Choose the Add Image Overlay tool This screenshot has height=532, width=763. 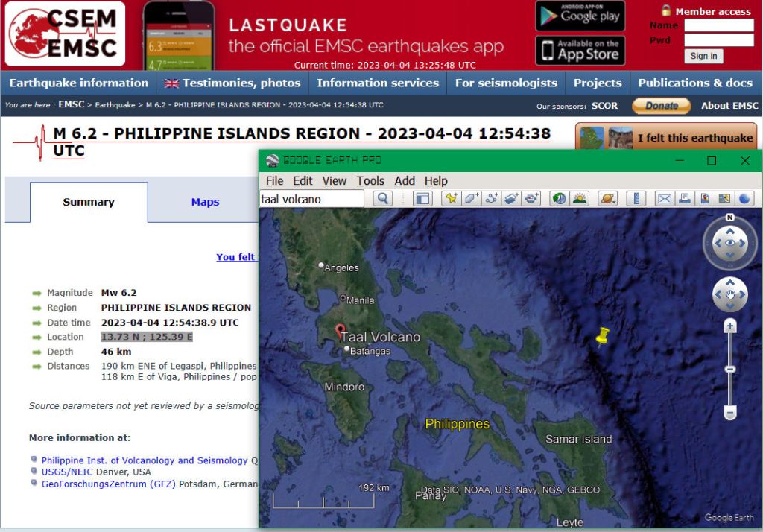(511, 199)
